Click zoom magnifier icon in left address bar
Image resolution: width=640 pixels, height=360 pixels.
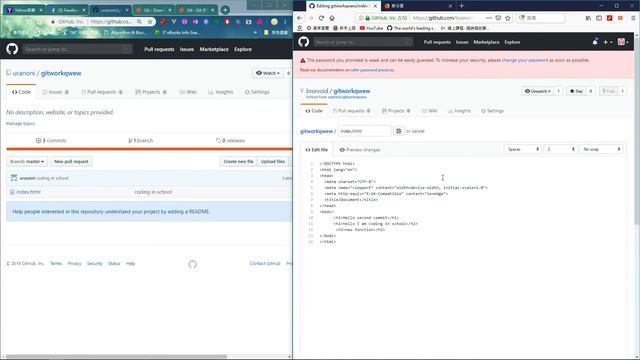click(140, 22)
